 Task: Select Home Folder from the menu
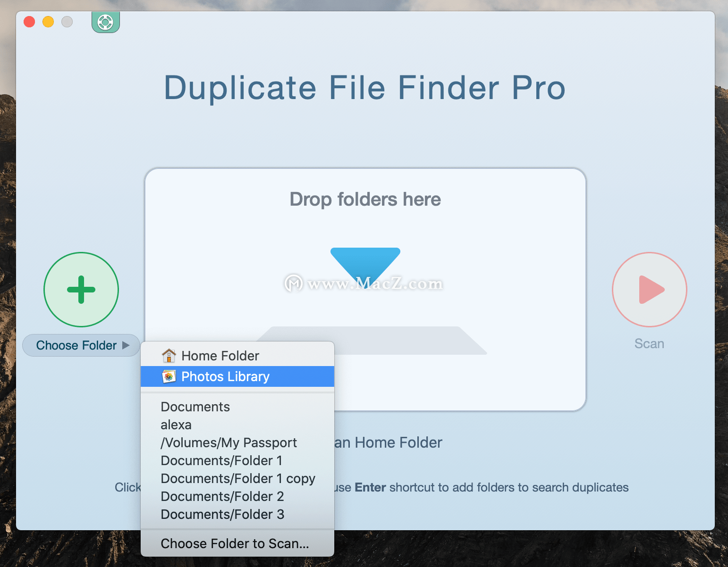coord(237,356)
